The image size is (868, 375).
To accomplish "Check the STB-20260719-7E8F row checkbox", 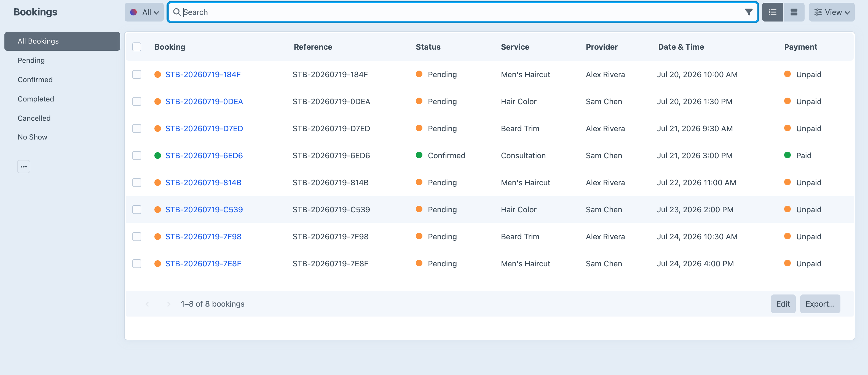I will pos(137,264).
